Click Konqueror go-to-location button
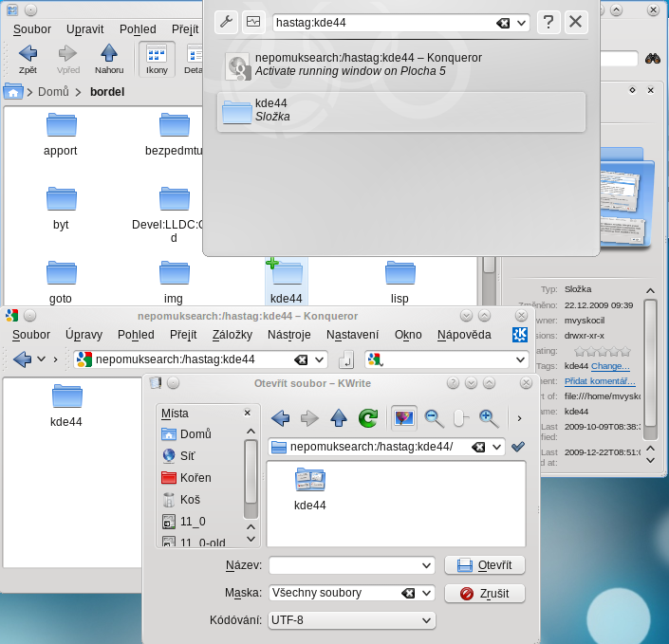The image size is (669, 644). pyautogui.click(x=346, y=359)
